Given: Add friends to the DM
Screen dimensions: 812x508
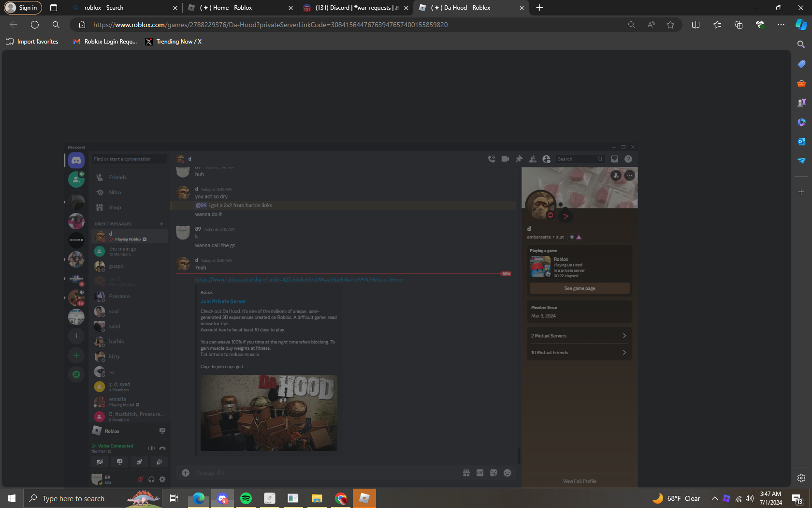Looking at the screenshot, I should (533, 159).
